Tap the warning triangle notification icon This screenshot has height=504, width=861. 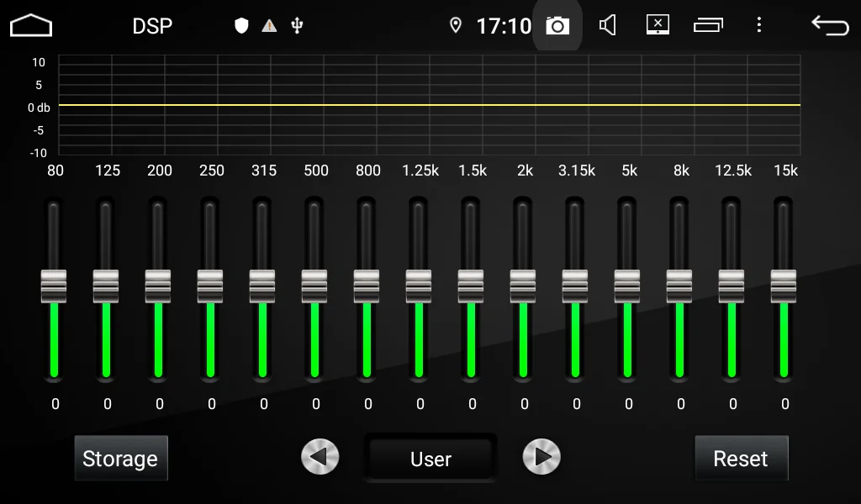[269, 26]
